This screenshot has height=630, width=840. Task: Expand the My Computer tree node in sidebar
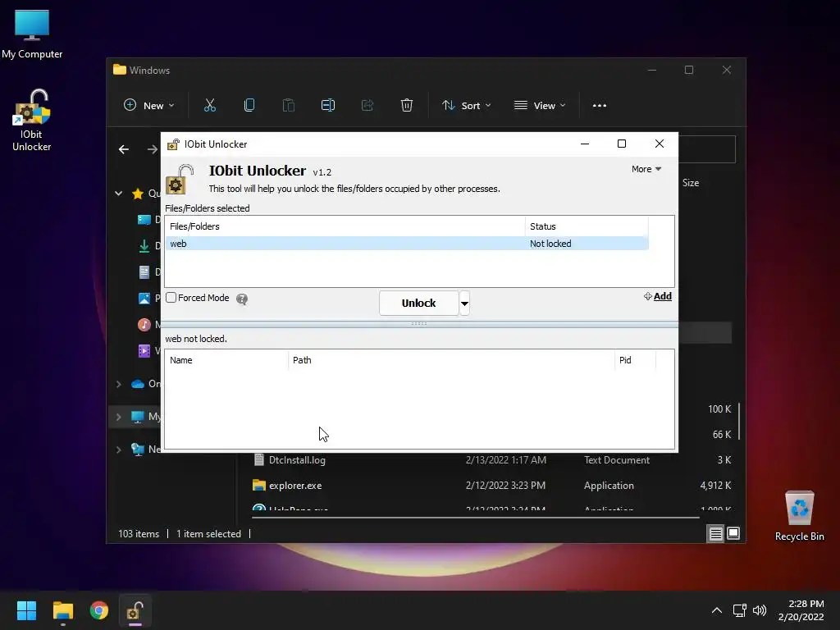pyautogui.click(x=118, y=417)
